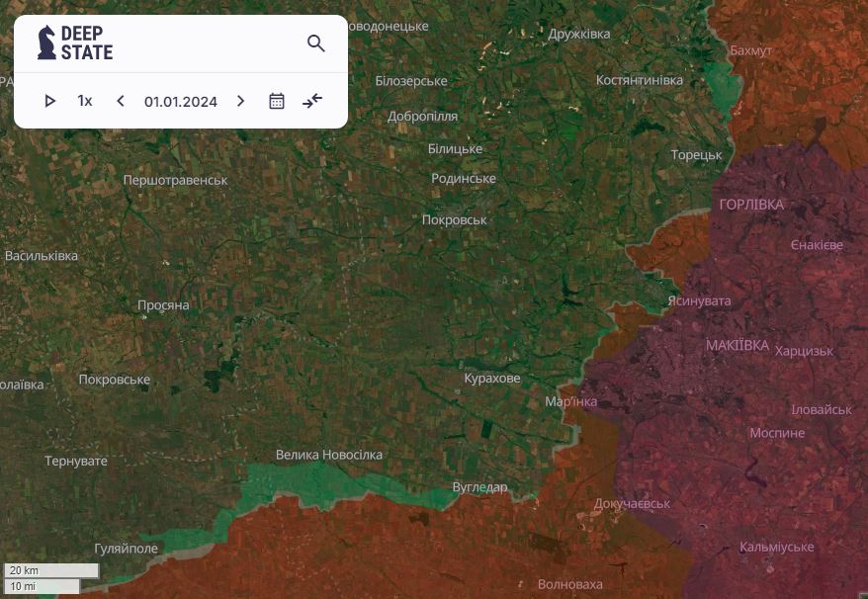
Task: Open the calendar date picker icon
Action: [x=277, y=101]
